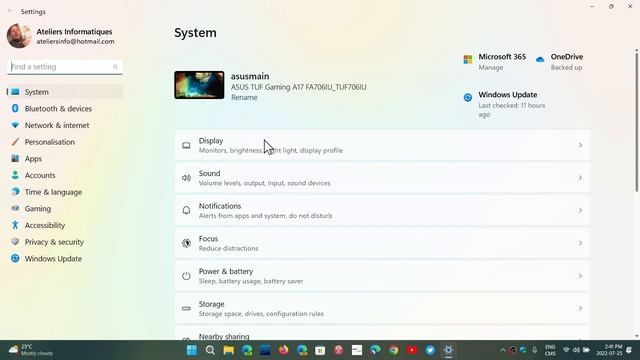Open Focus settings row
The width and height of the screenshot is (640, 360).
pyautogui.click(x=382, y=243)
